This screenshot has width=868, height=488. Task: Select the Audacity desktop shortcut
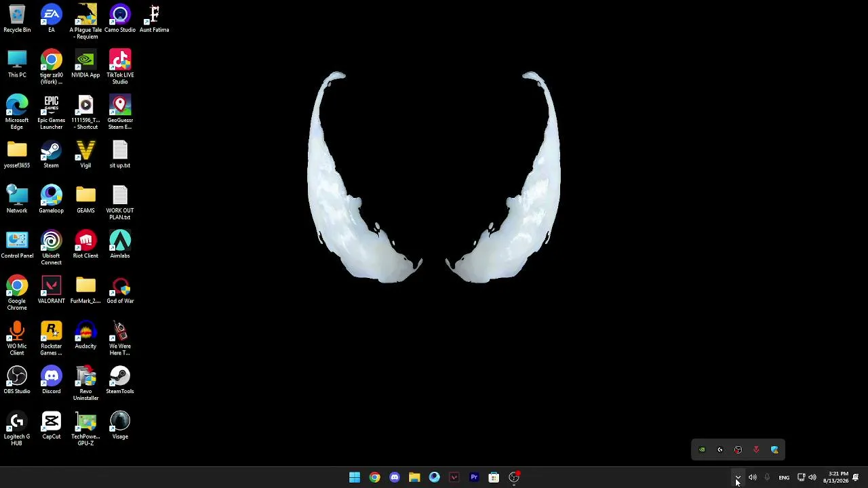[85, 335]
